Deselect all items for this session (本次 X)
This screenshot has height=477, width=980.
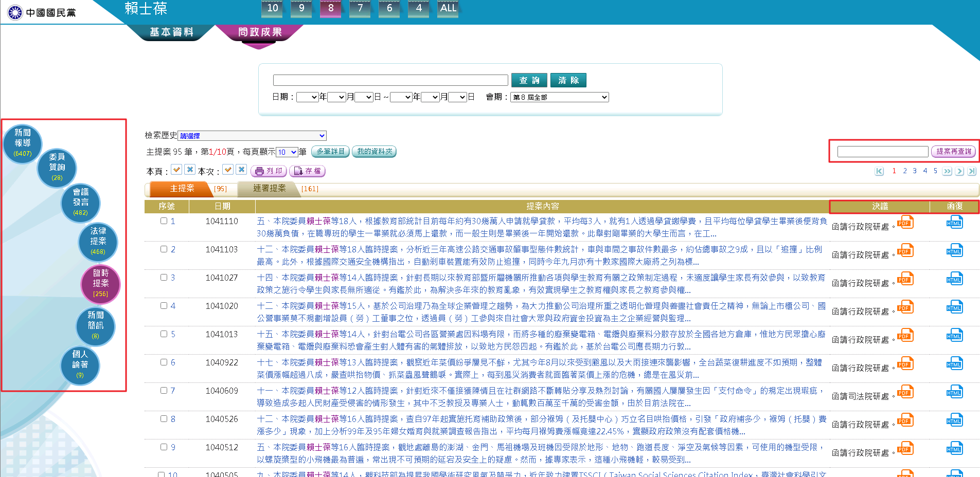point(241,170)
